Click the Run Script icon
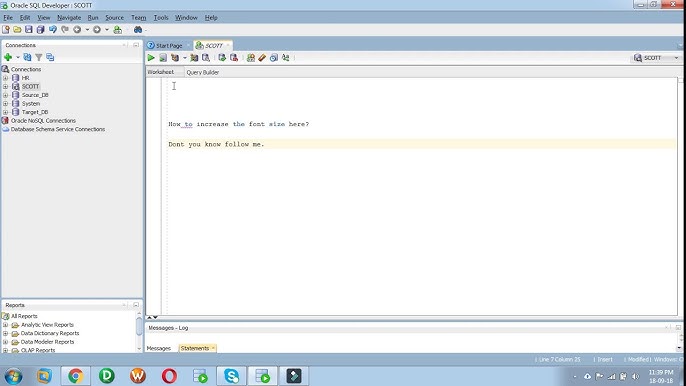The height and width of the screenshot is (386, 686). [163, 58]
